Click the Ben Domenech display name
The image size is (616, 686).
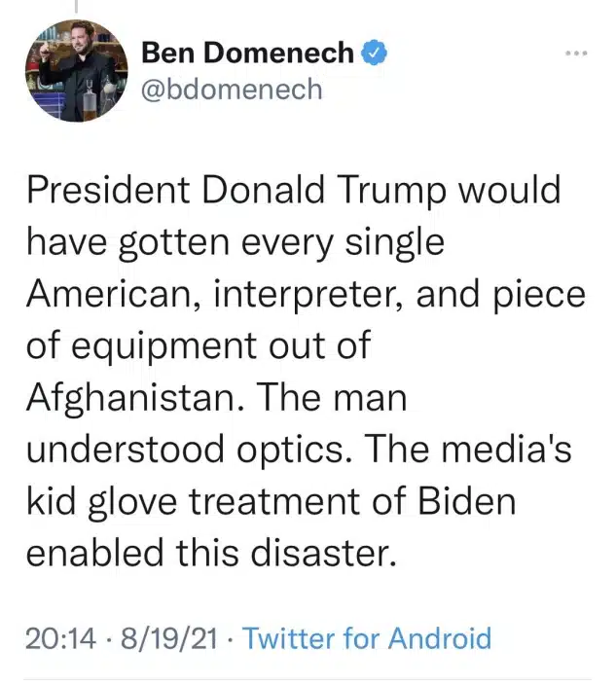coord(248,53)
